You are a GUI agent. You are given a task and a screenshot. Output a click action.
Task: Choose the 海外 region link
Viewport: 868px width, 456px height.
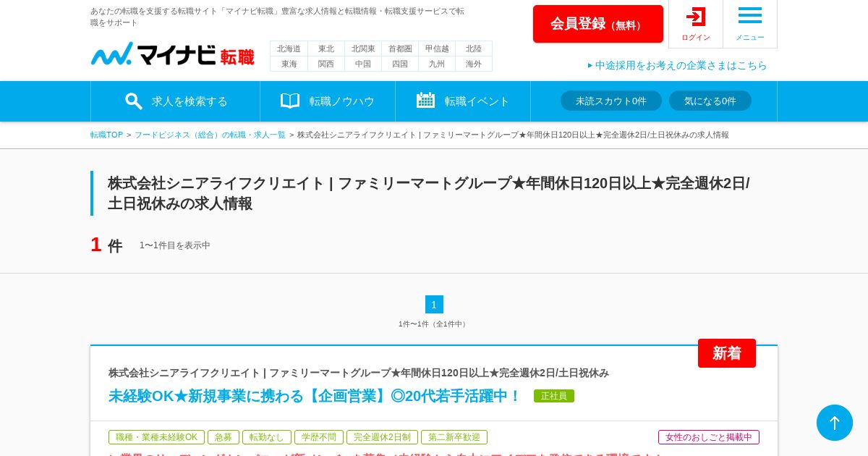(x=474, y=64)
